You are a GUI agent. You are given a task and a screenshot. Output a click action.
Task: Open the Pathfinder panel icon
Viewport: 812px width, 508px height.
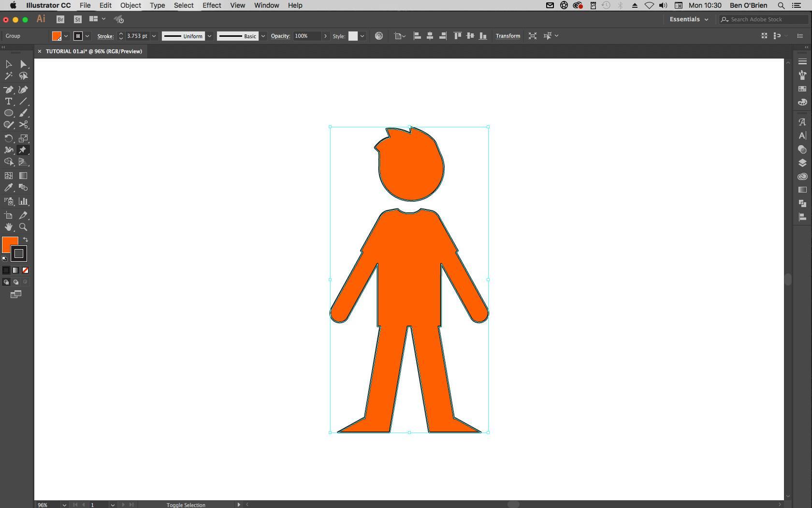(802, 203)
